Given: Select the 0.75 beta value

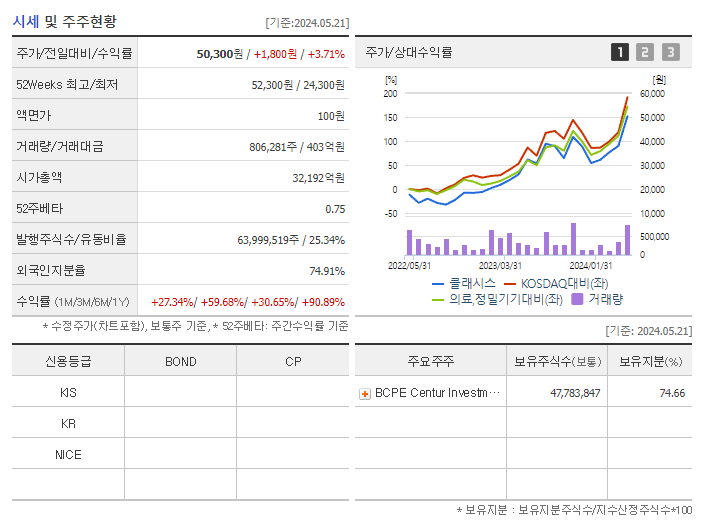Looking at the screenshot, I should pos(335,209).
